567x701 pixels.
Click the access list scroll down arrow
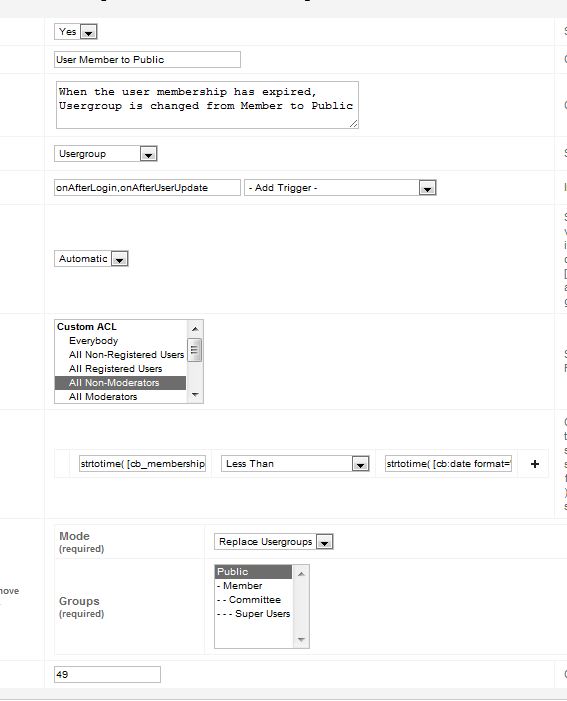click(x=195, y=395)
